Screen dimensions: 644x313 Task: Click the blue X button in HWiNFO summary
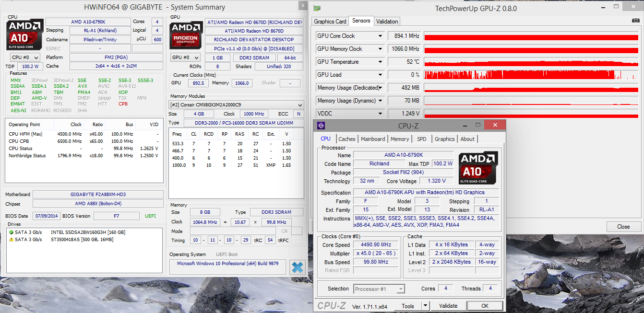[298, 267]
